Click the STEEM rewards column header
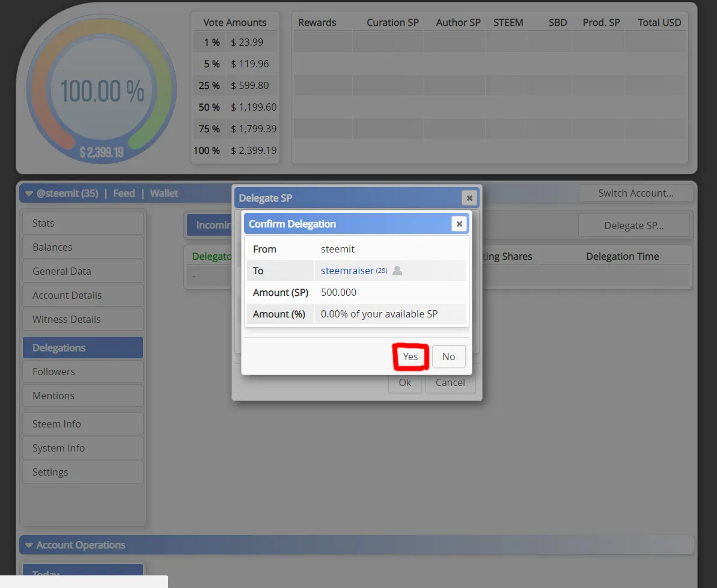The image size is (717, 588). click(x=508, y=22)
